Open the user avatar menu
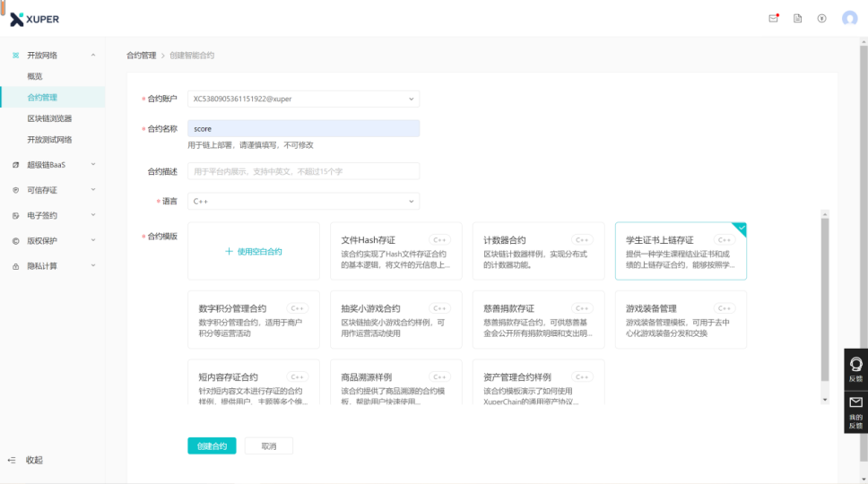Image resolution: width=868 pixels, height=484 pixels. point(849,19)
